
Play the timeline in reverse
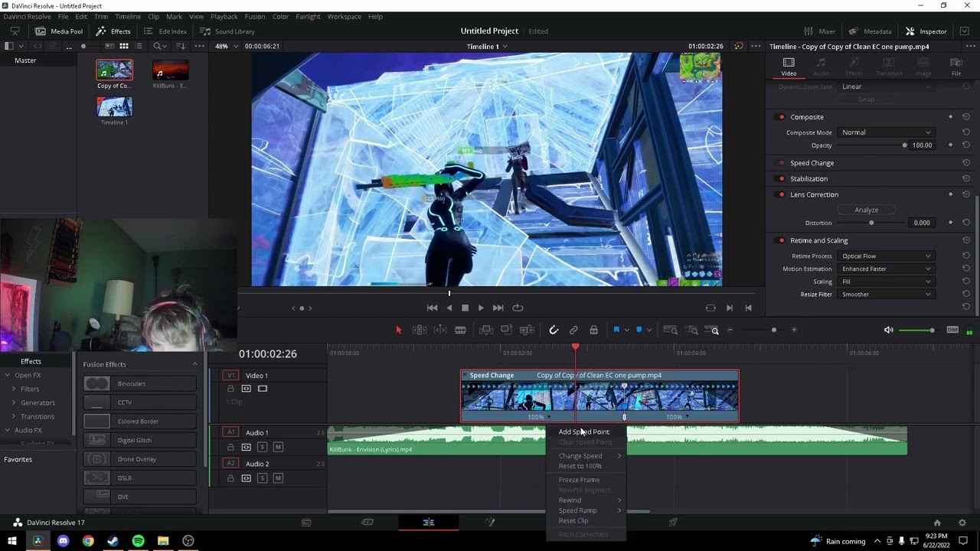pos(449,308)
